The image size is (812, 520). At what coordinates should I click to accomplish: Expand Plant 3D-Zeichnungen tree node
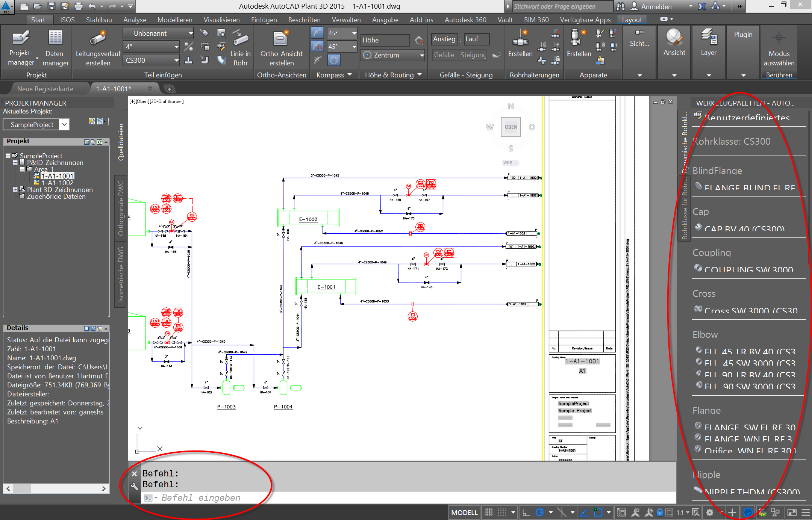click(x=15, y=190)
